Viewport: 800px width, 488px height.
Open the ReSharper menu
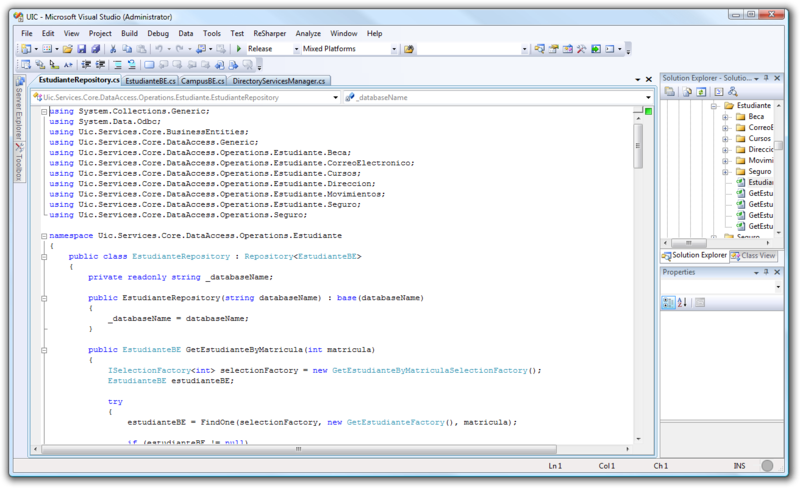269,33
